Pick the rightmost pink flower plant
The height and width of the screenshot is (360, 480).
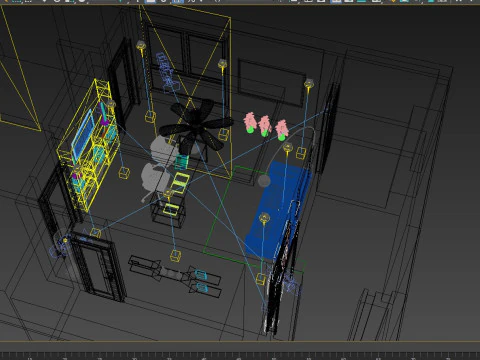(x=282, y=130)
